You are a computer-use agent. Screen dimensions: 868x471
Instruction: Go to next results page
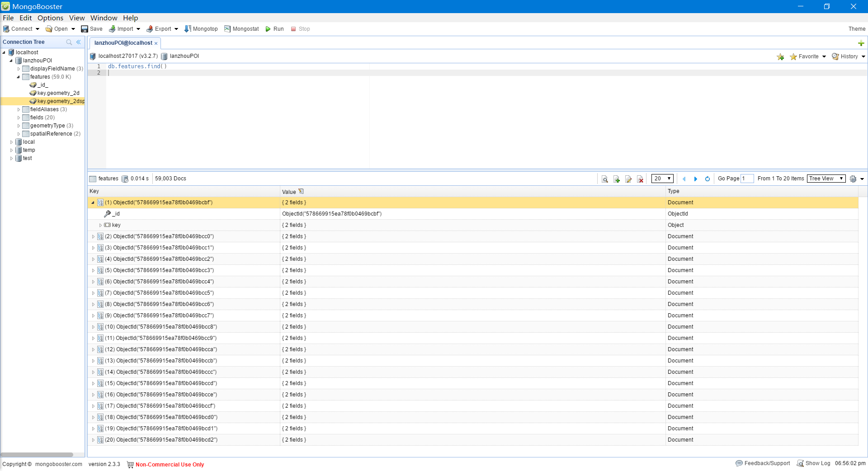click(x=696, y=179)
